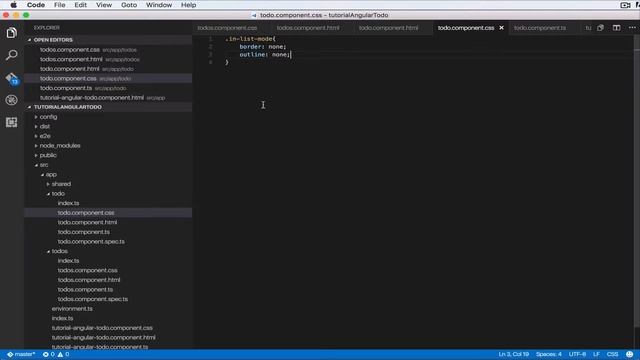The image size is (640, 360).
Task: Click Ln 3, Col 19 cursor position
Action: coord(513,354)
